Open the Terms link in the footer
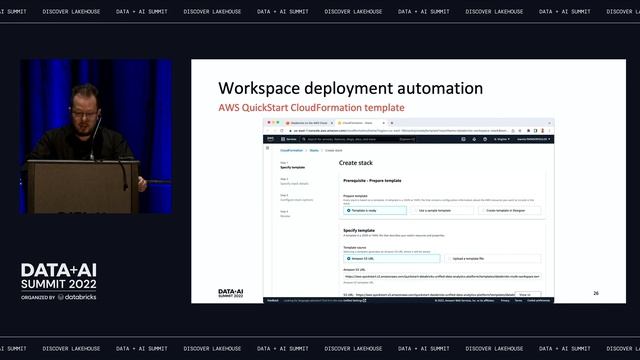 coord(518,300)
